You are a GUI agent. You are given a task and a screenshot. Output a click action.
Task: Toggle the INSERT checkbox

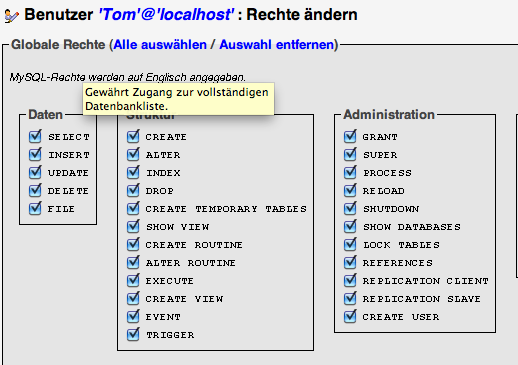pos(35,154)
